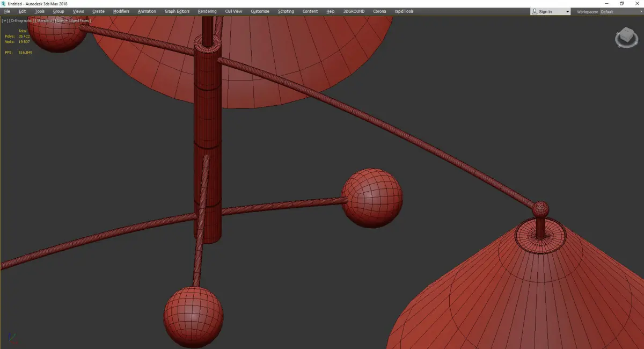Open the Create menu

pyautogui.click(x=98, y=11)
